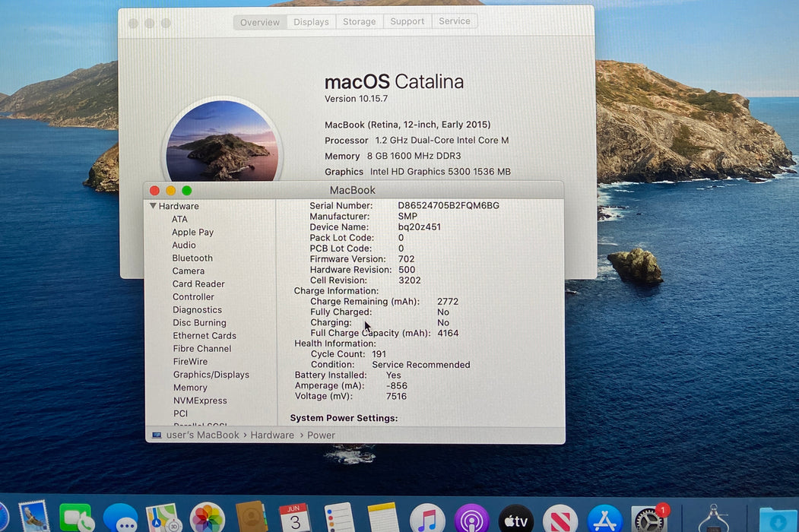This screenshot has height=532, width=799.
Task: Select Controller in the Hardware list
Action: (193, 297)
